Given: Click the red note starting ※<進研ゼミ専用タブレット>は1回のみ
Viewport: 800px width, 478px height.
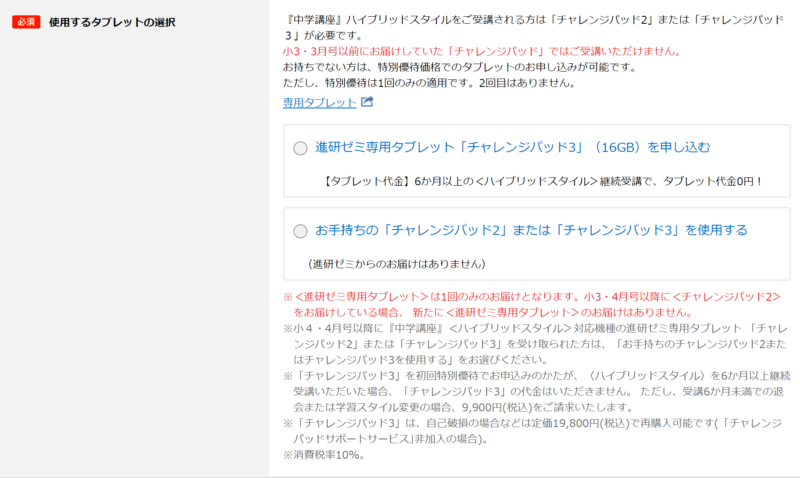Looking at the screenshot, I should click(532, 305).
